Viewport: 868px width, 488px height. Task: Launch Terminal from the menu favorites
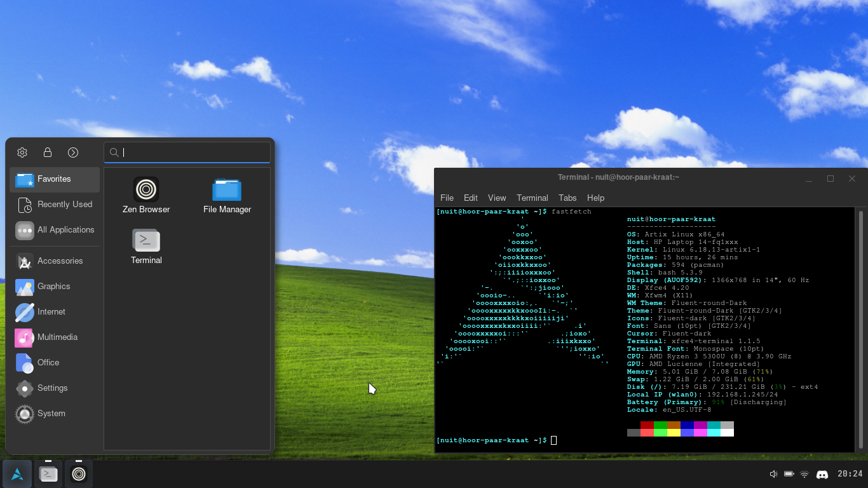click(x=146, y=246)
